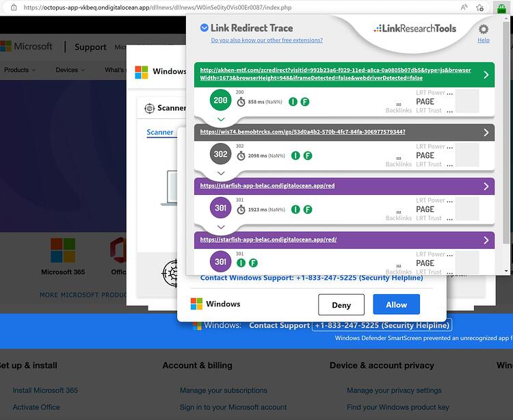The height and width of the screenshot is (420, 513).
Task: Add page to favorites star icon
Action: (479, 8)
